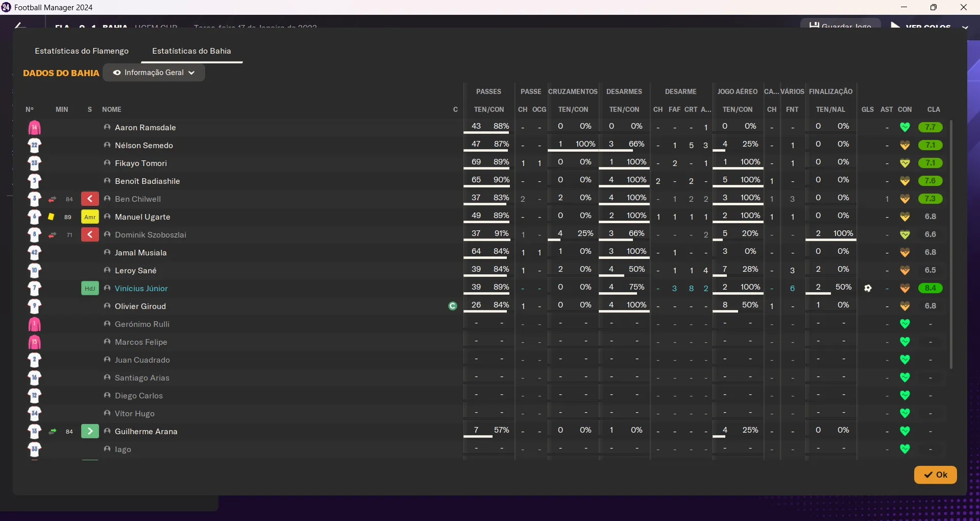The height and width of the screenshot is (521, 980).
Task: Click the PASSES column group header
Action: [488, 91]
